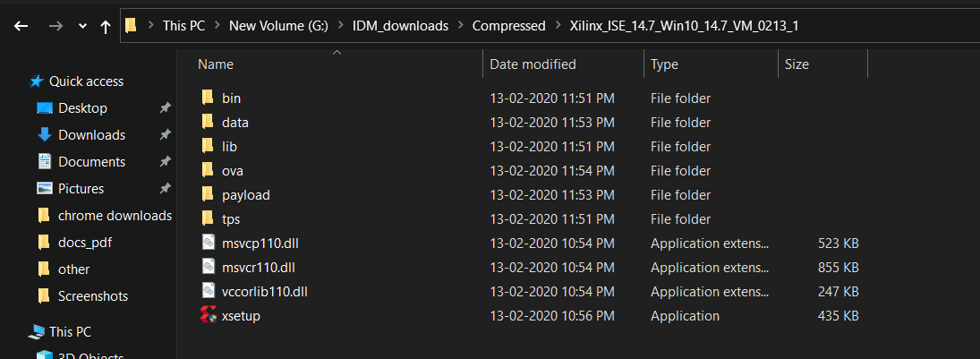Select the bin folder icon
Screen dimensions: 980x359
209,98
